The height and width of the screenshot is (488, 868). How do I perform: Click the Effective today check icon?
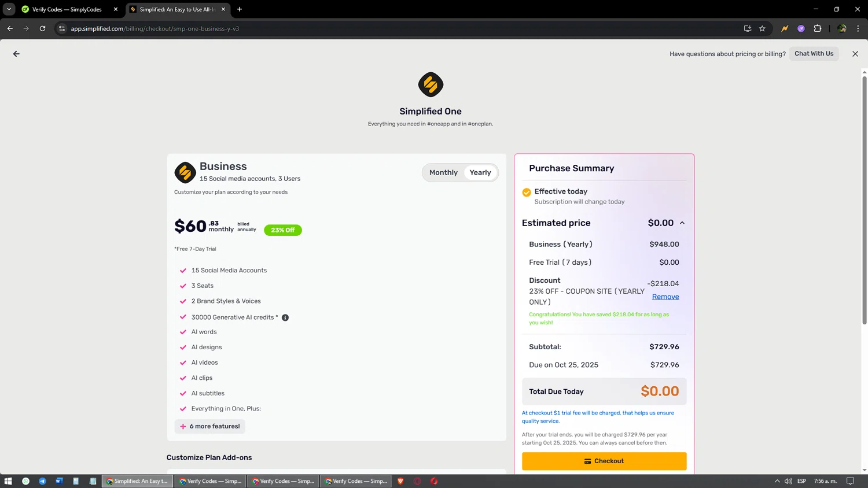(x=527, y=193)
